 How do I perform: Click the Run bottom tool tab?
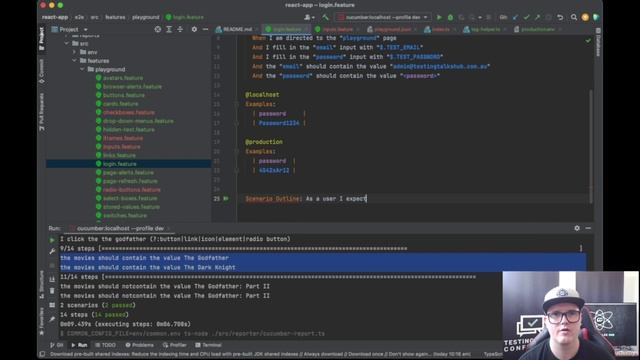(79, 345)
